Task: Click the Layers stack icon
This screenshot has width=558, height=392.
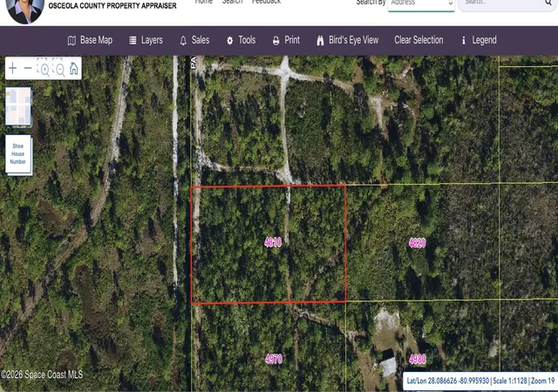Action: click(133, 41)
